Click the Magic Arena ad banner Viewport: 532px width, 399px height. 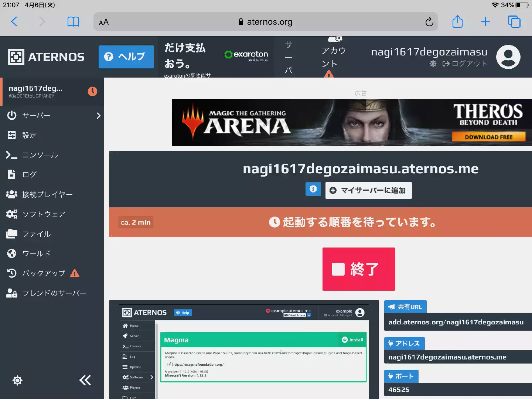pyautogui.click(x=352, y=122)
